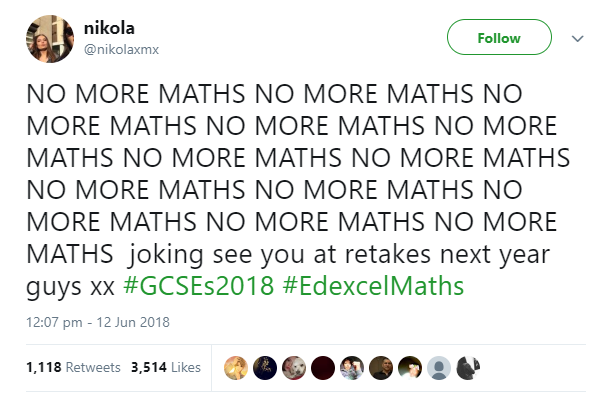Open the black-and-white last liker avatar
596x393 pixels.
point(468,368)
